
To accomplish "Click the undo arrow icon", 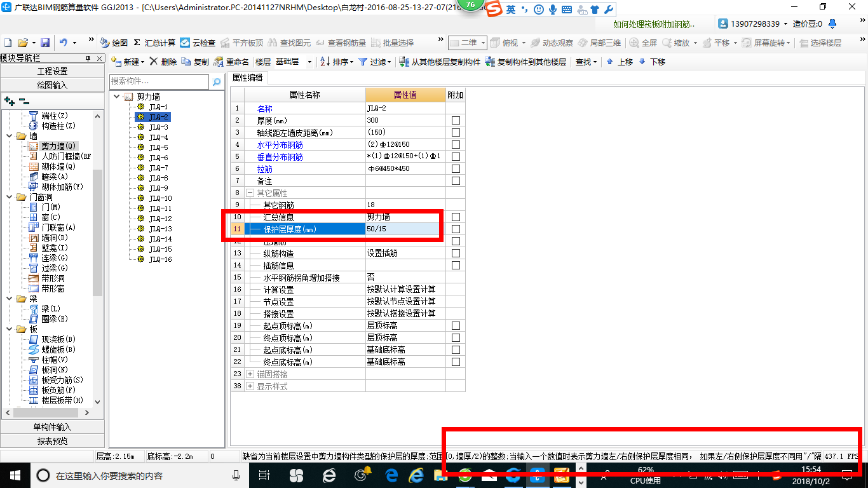I will pos(64,43).
